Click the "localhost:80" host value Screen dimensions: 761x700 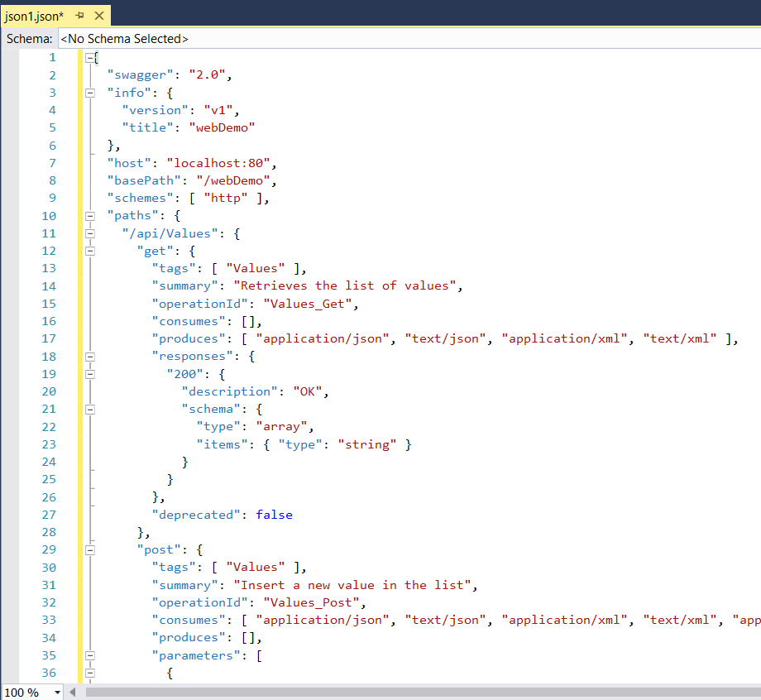(x=218, y=163)
